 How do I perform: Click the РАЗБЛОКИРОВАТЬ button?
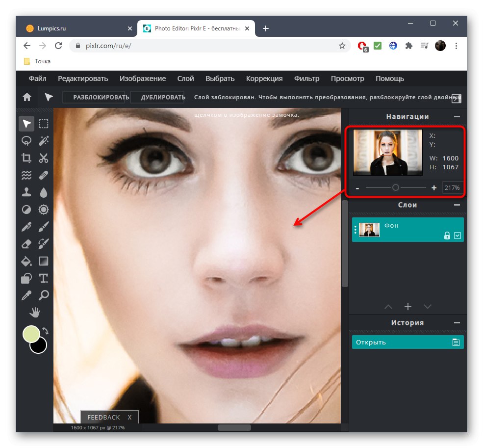[94, 97]
